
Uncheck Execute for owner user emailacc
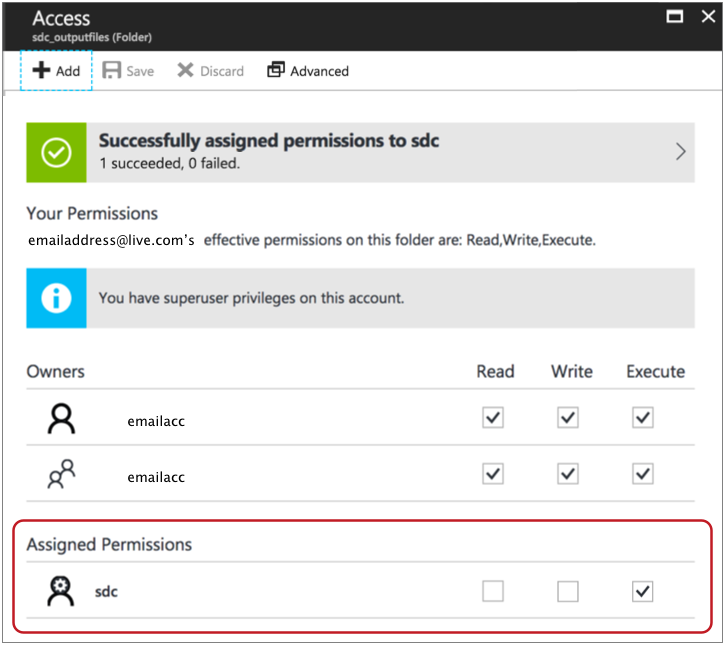click(643, 418)
